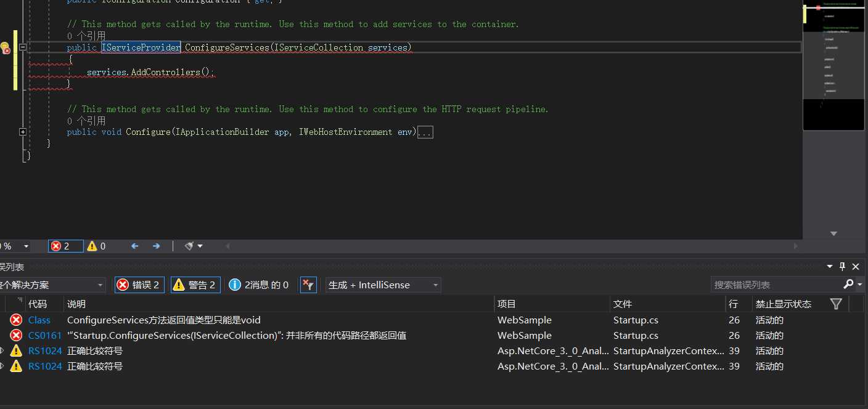Click the severity icon column header
This screenshot has height=409, width=868.
15,304
